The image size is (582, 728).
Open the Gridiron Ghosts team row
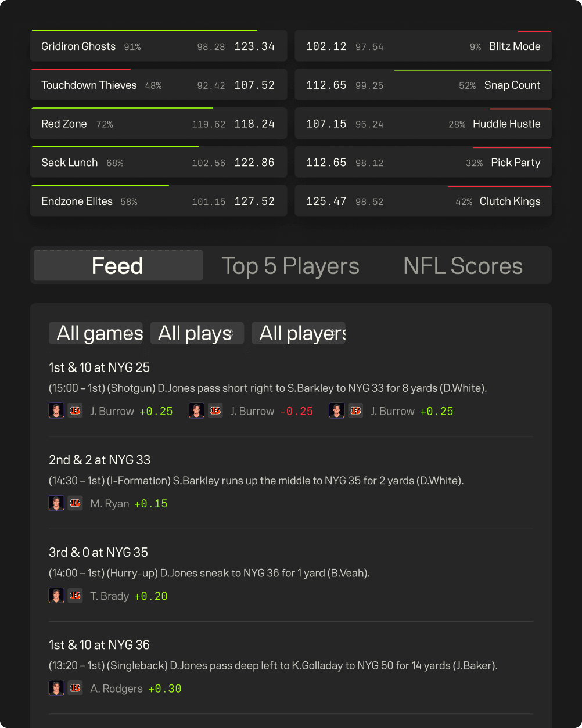158,46
